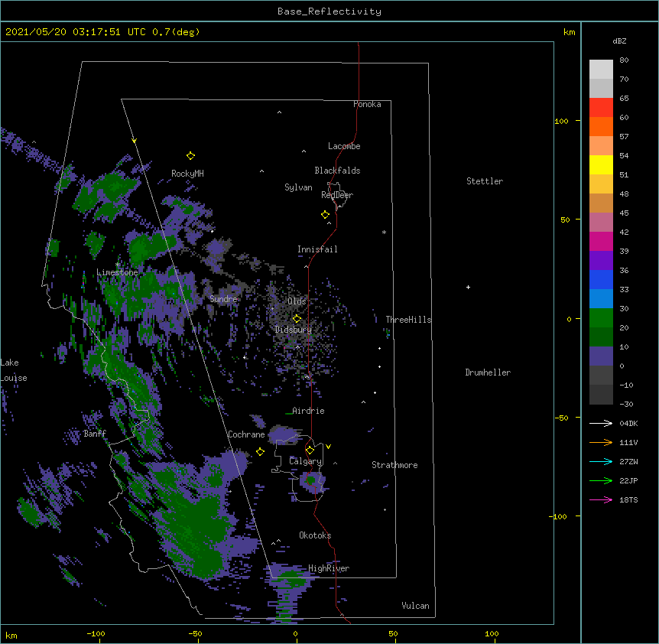This screenshot has height=644, width=659.
Task: Click the orange 111V arrow in legend
Action: pyautogui.click(x=601, y=442)
